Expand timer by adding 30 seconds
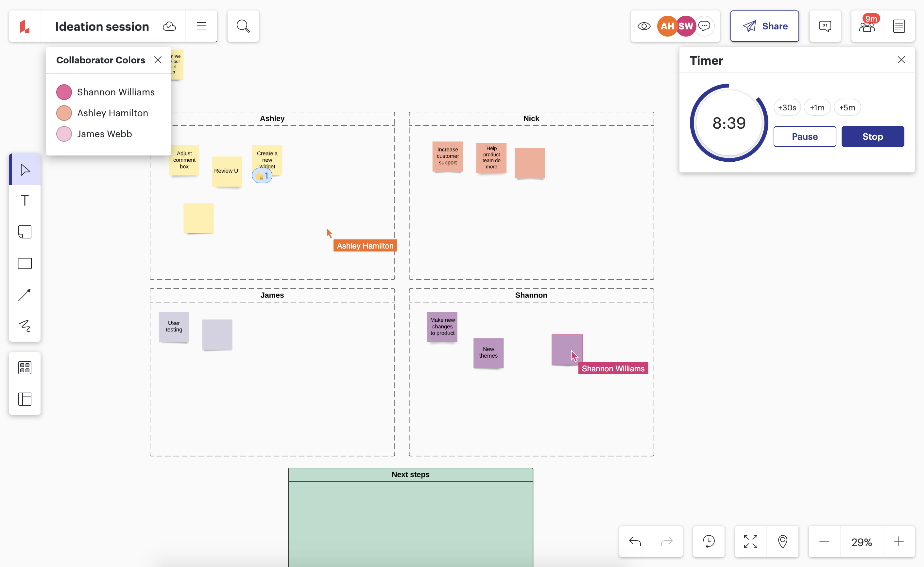924x567 pixels. click(787, 107)
